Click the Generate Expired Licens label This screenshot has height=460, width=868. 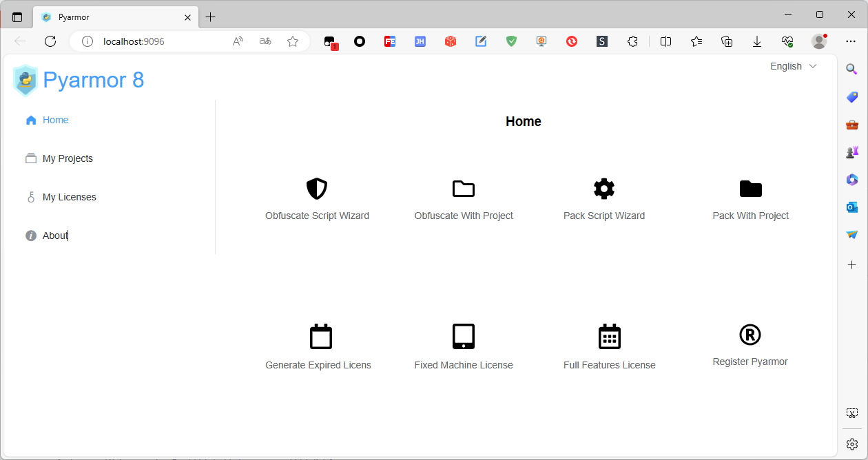coord(318,365)
